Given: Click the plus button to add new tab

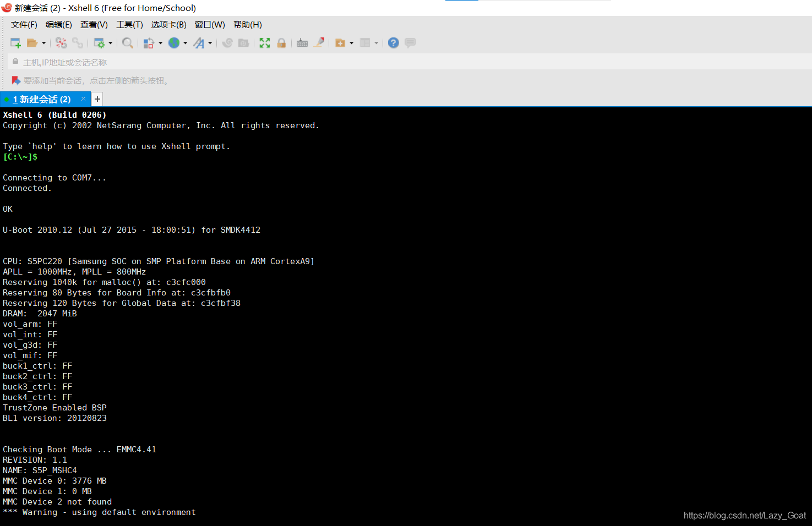Looking at the screenshot, I should click(x=97, y=99).
